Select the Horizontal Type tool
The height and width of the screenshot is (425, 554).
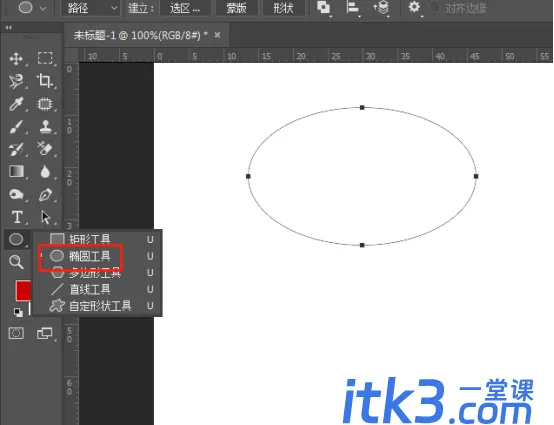pos(17,217)
